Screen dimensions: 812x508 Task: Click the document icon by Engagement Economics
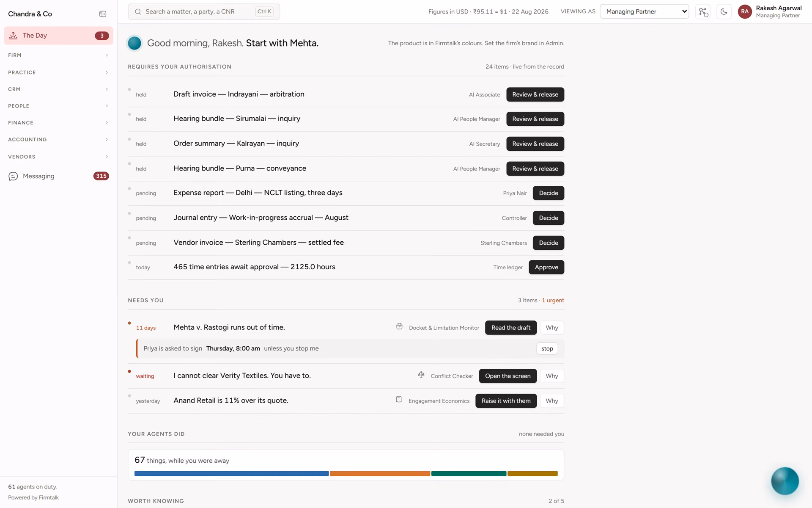click(399, 400)
